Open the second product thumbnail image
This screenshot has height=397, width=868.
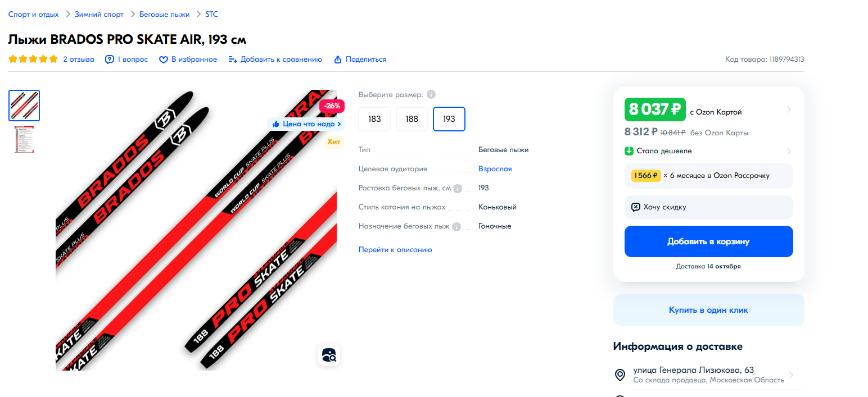[24, 139]
